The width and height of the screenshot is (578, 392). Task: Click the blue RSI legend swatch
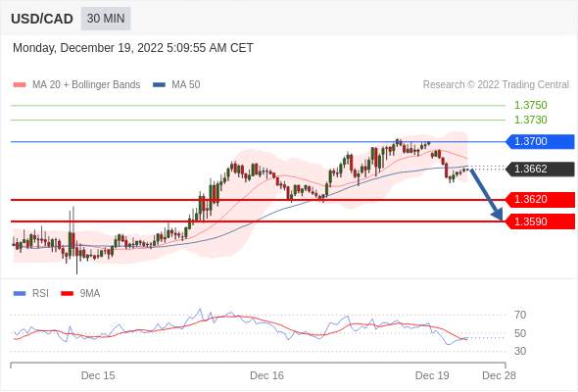coord(20,294)
